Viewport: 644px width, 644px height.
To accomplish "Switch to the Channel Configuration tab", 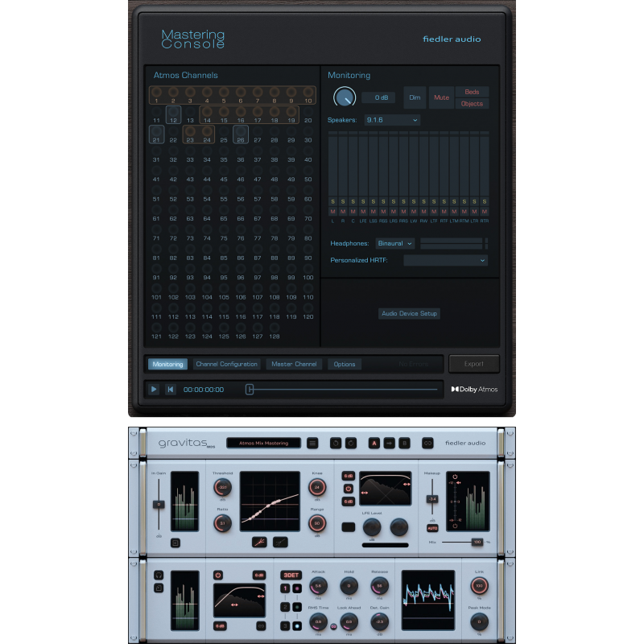I will 227,364.
